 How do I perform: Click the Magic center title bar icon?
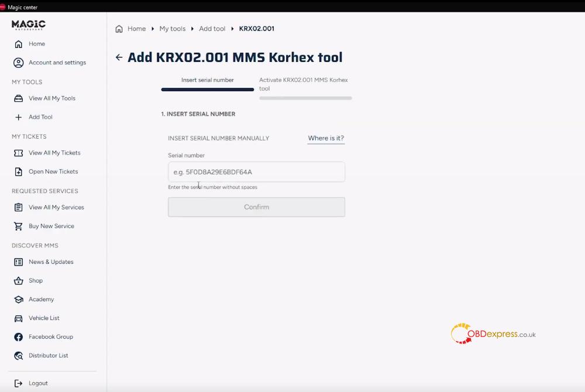coord(2,6)
